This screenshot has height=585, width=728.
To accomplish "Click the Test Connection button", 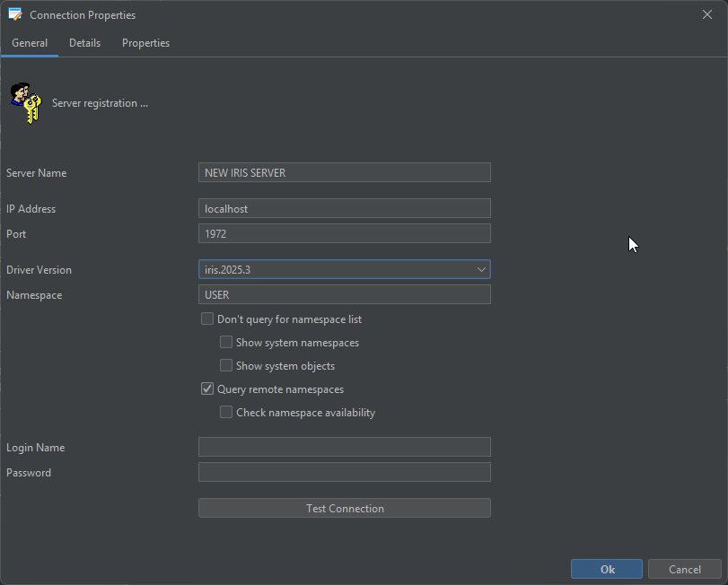I will point(345,508).
